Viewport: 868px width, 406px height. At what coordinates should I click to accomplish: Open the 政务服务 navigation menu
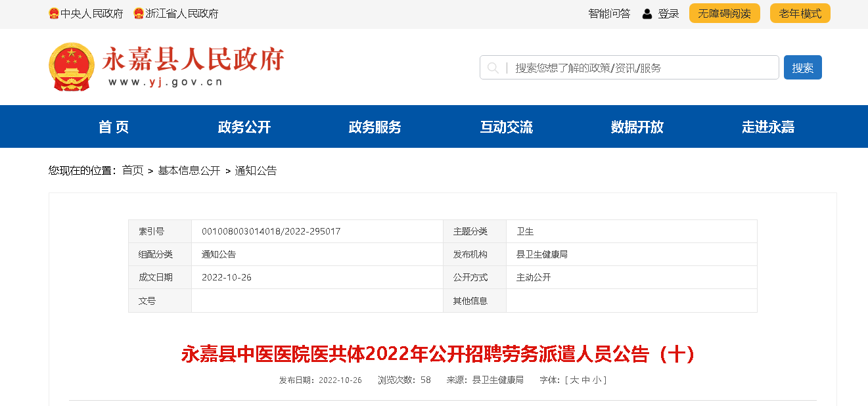375,127
